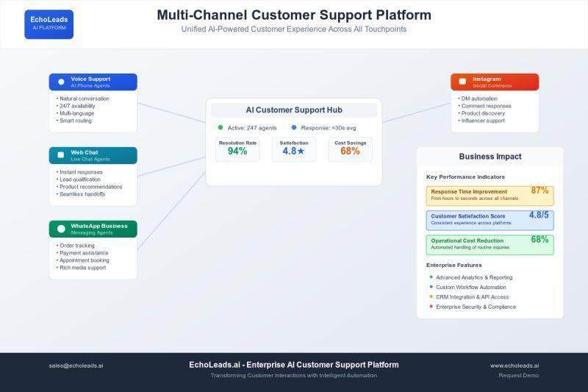
Task: Click the WhatsApp Business circle icon
Action: point(61,229)
